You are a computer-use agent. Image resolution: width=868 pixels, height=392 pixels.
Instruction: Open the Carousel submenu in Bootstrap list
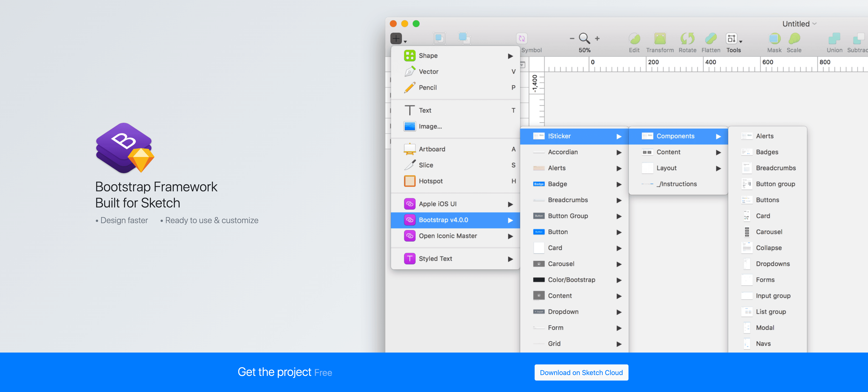point(574,264)
